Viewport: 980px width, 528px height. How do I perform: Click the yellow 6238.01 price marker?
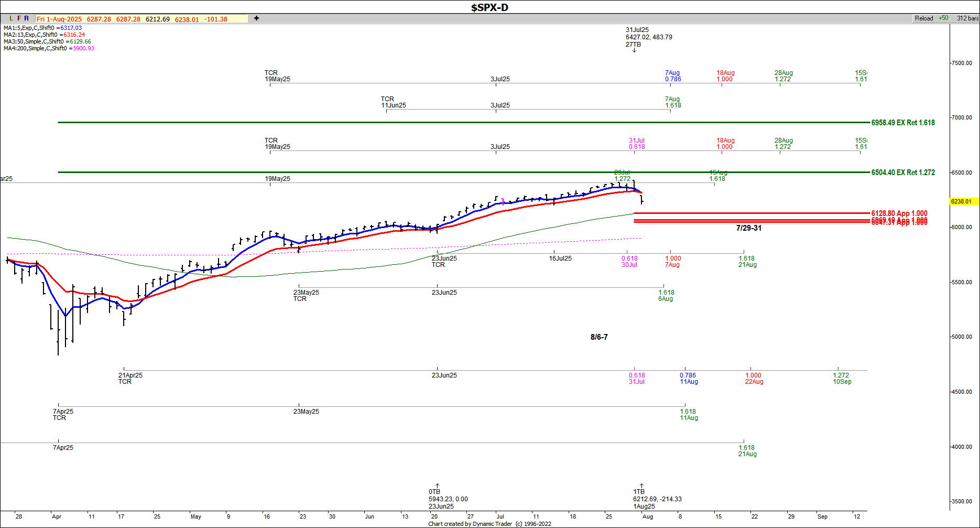(x=961, y=201)
